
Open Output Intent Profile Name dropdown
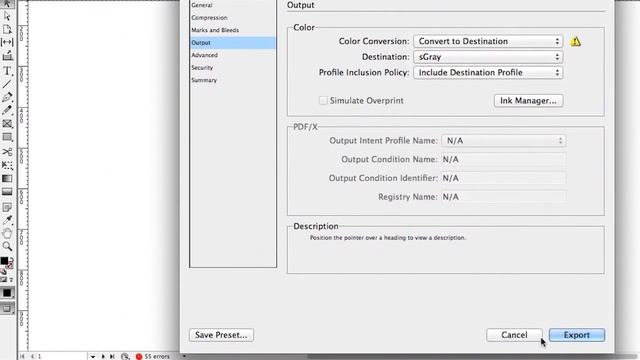tap(504, 140)
